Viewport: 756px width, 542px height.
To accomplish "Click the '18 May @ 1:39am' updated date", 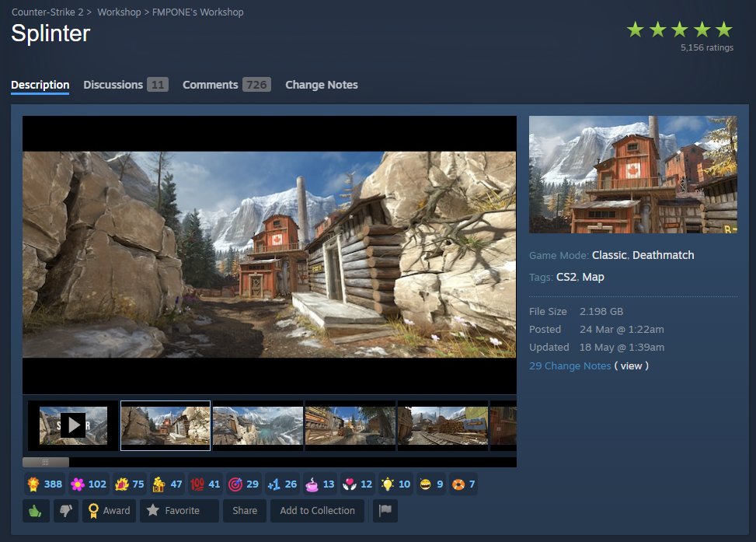I will point(622,348).
